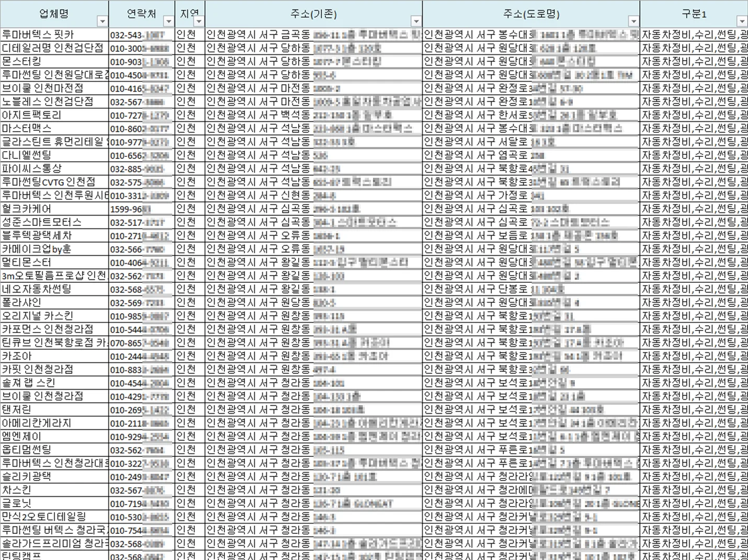
Task: Select the phone number cell in 카조아 row
Action: coord(142,356)
